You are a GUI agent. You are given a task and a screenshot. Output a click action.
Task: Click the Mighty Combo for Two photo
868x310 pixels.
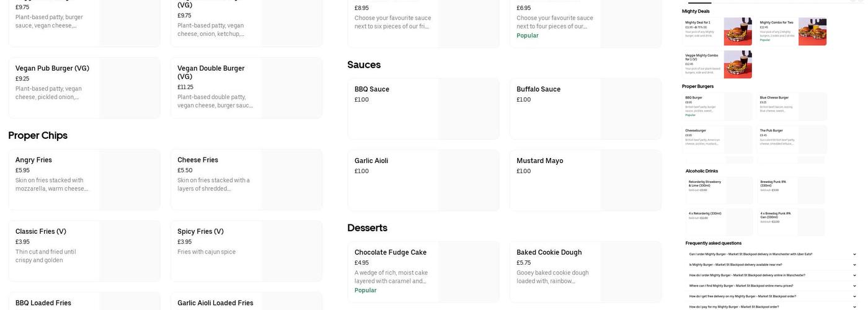point(812,31)
